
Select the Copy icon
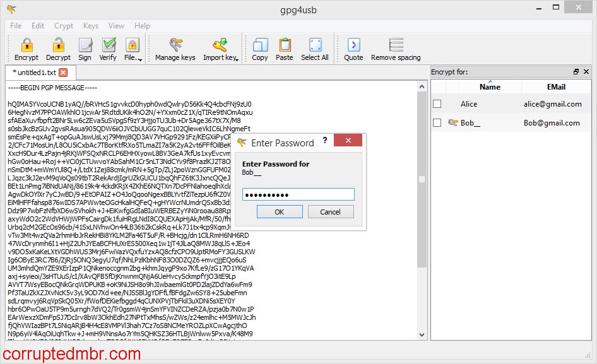[259, 47]
